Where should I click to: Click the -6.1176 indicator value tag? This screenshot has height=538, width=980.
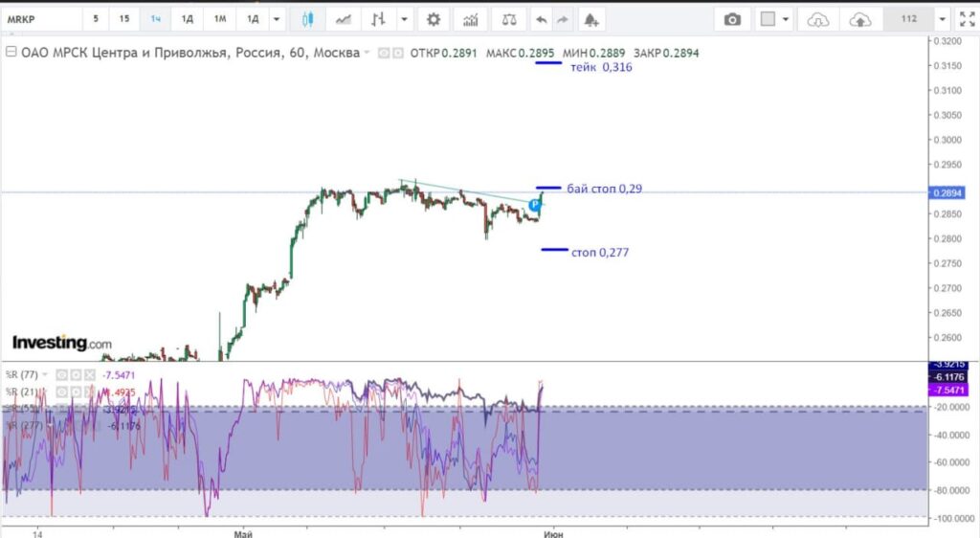[x=948, y=377]
